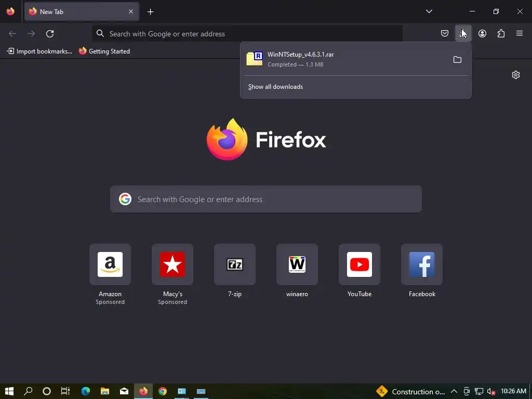Toggle the Downloads toolbar button
The width and height of the screenshot is (532, 399).
[x=463, y=34]
